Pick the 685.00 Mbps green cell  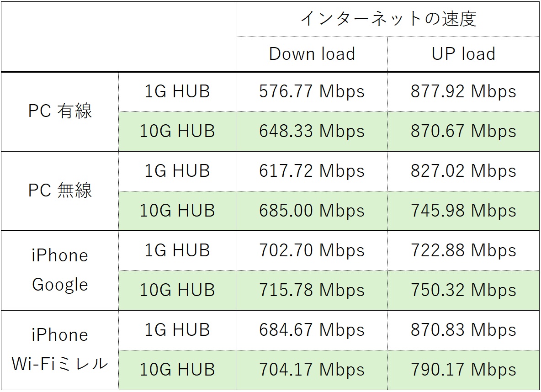(x=312, y=211)
